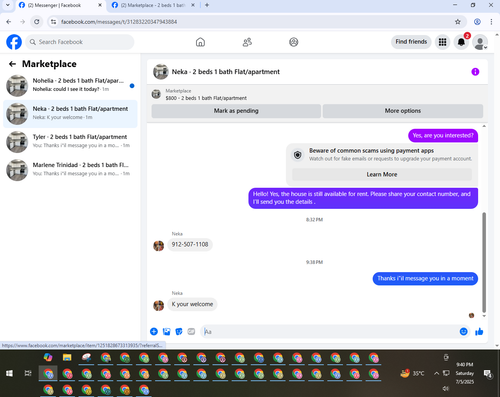This screenshot has height=397, width=500.
Task: Open the $800 - 2 beds listing link
Action: 206,98
